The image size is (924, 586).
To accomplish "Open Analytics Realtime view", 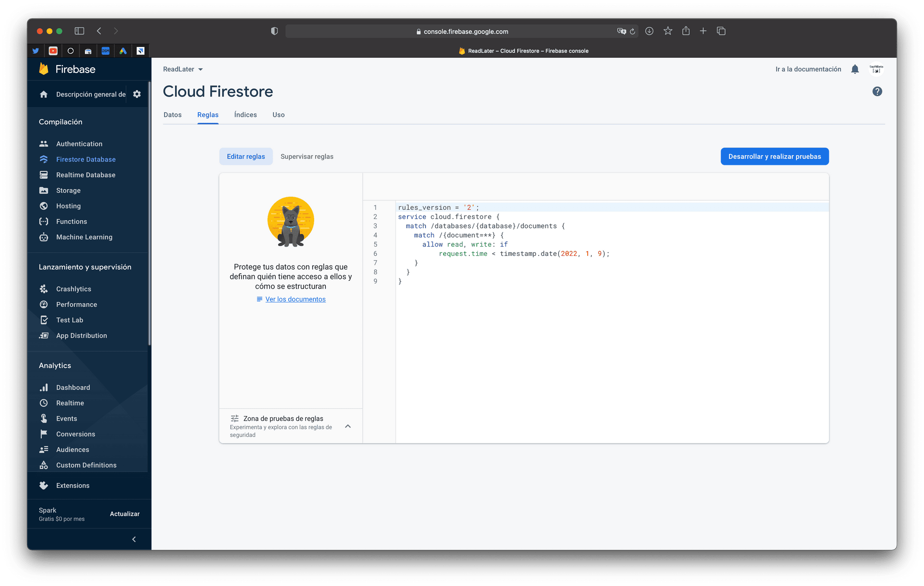I will click(70, 403).
